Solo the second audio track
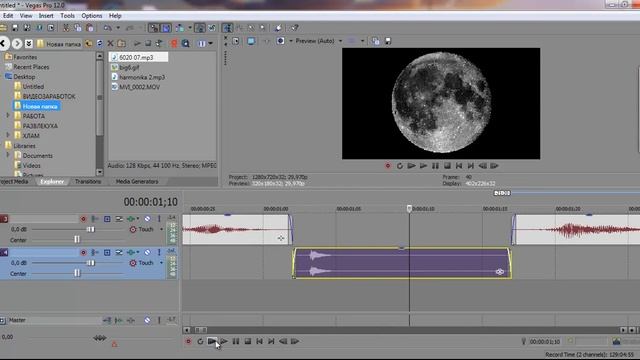The image size is (640, 360). click(159, 252)
